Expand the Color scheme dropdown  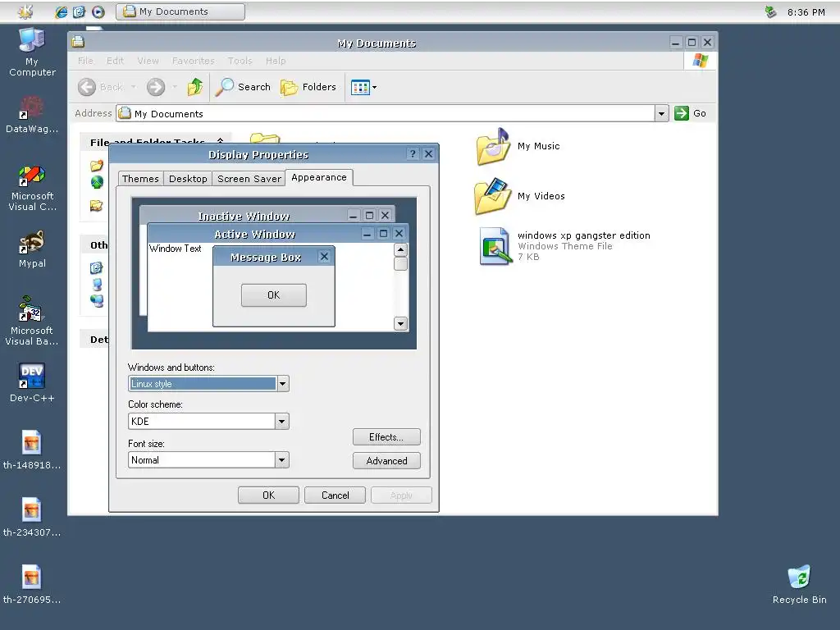point(282,421)
